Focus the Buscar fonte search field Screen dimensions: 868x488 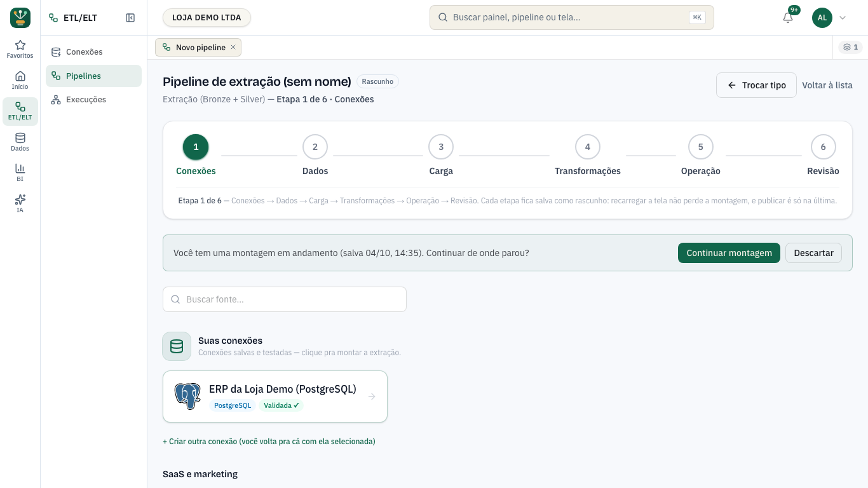point(285,299)
